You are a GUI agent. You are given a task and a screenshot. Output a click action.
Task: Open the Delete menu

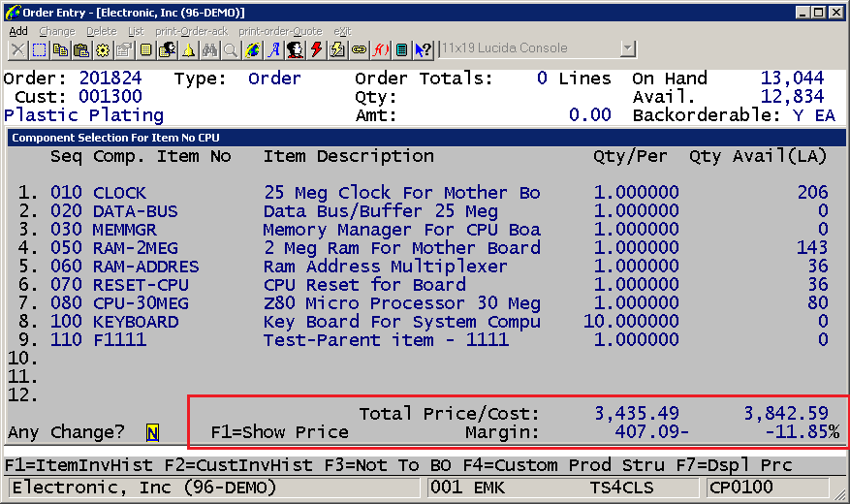(102, 31)
